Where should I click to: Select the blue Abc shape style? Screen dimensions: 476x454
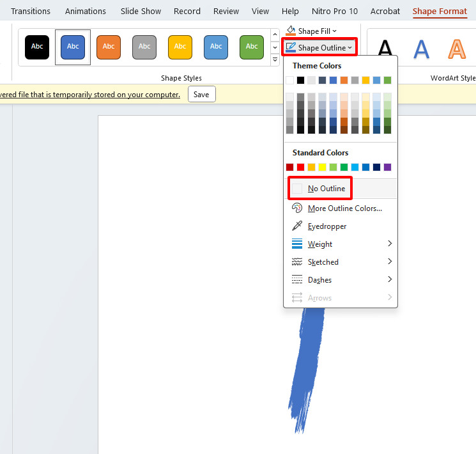[73, 47]
